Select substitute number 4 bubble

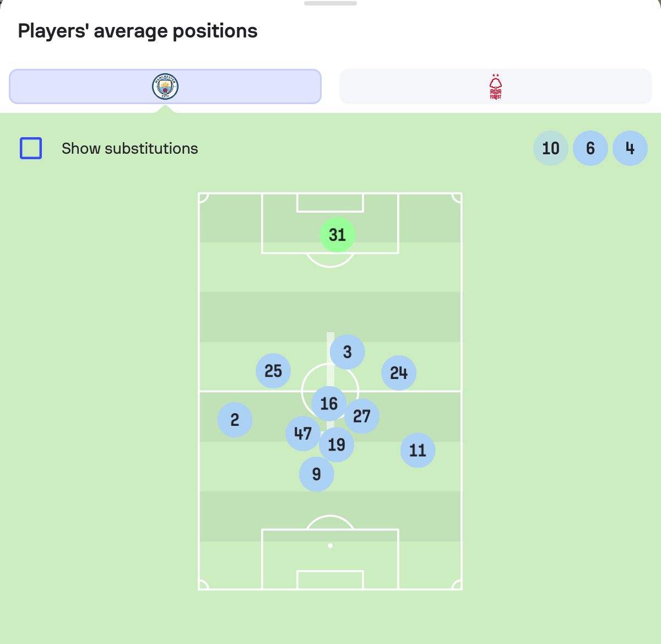[x=630, y=148]
